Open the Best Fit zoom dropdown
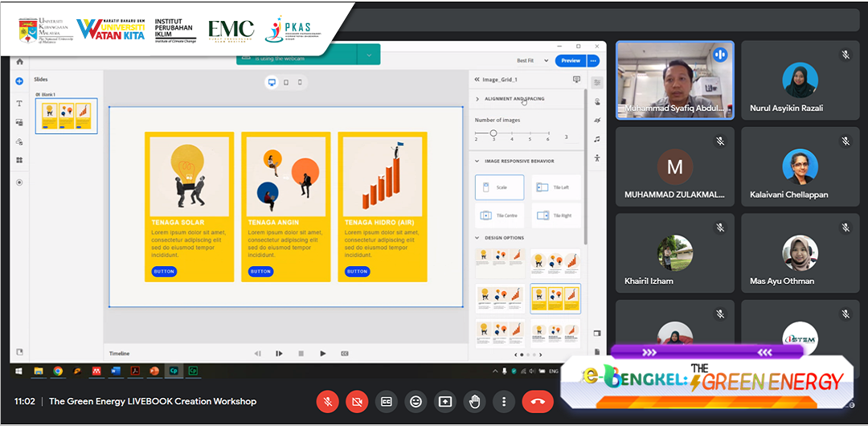The width and height of the screenshot is (868, 426). (x=533, y=60)
